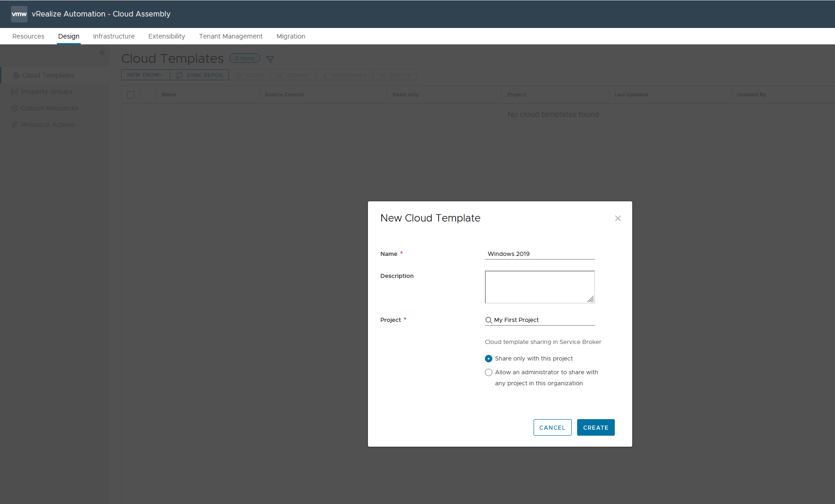Click the DEPLOY toolbar button label
835x504 pixels.
coord(298,75)
